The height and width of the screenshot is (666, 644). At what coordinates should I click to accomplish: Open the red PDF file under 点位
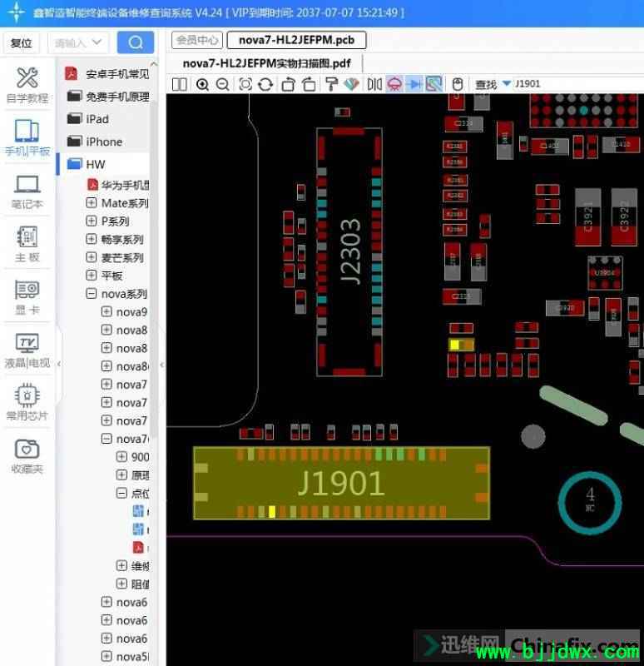[x=138, y=548]
